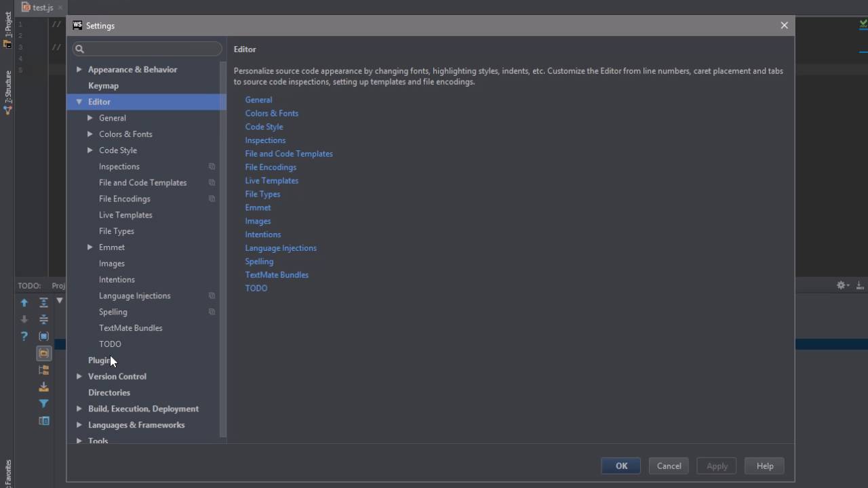This screenshot has width=868, height=488.
Task: Click project-level icon next to Inspections row
Action: (212, 167)
